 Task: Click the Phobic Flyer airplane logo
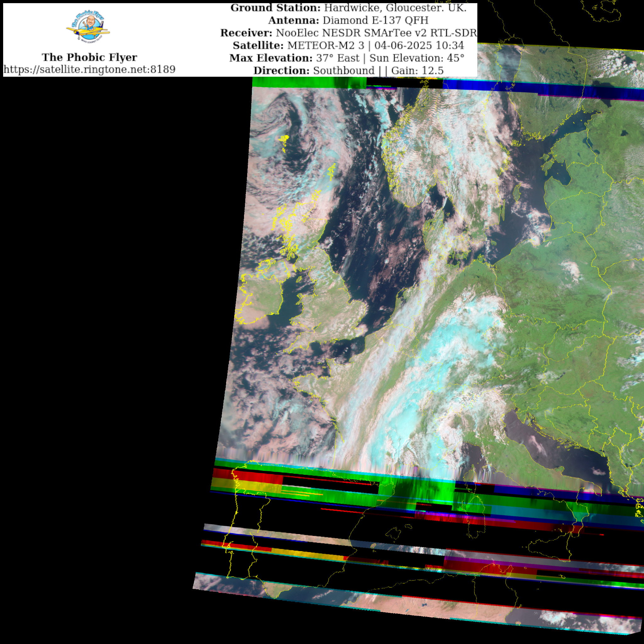pos(88,27)
